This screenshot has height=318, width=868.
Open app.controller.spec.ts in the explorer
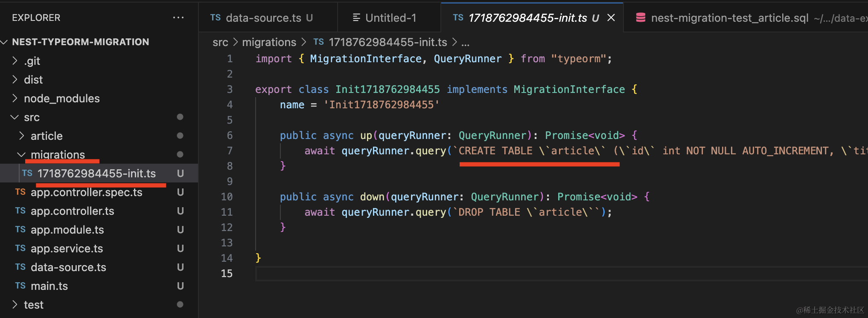86,192
